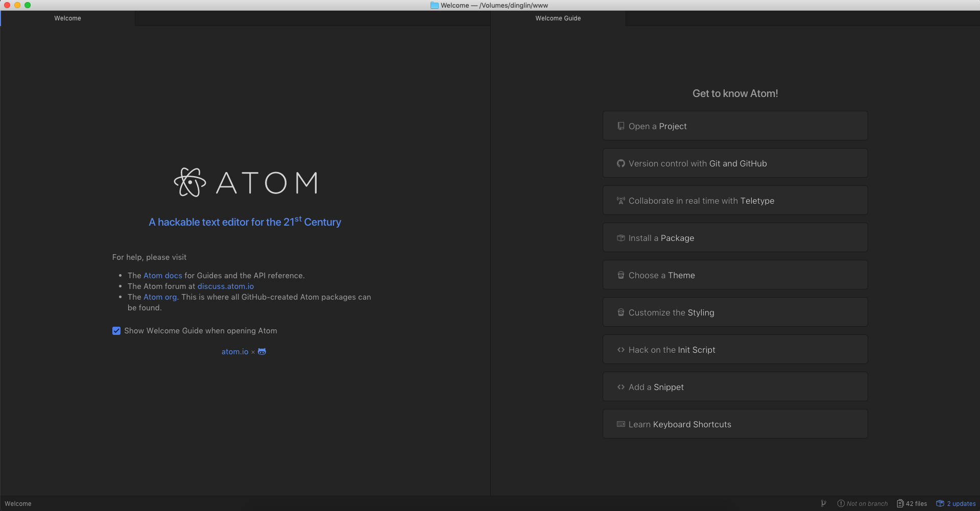This screenshot has height=511, width=980.
Task: Click the Git branch icon in the status bar
Action: point(823,503)
